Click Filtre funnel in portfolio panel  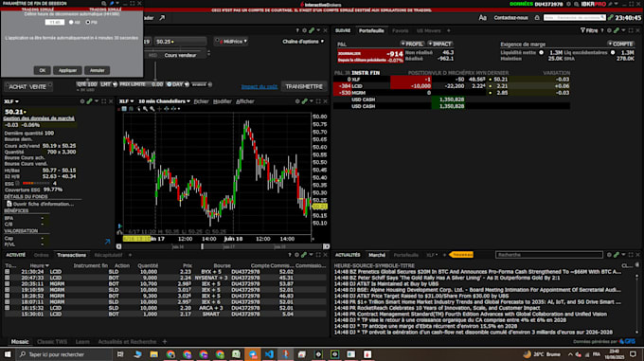pos(589,30)
